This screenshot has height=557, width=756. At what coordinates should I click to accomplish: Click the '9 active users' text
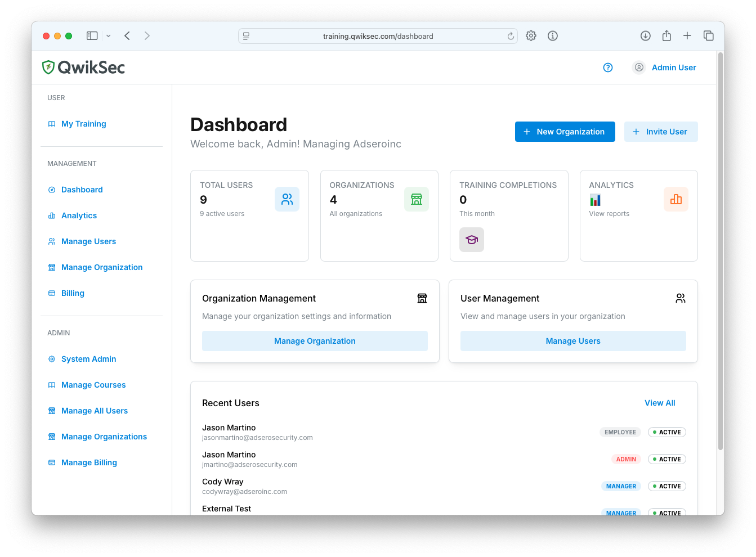[222, 214]
